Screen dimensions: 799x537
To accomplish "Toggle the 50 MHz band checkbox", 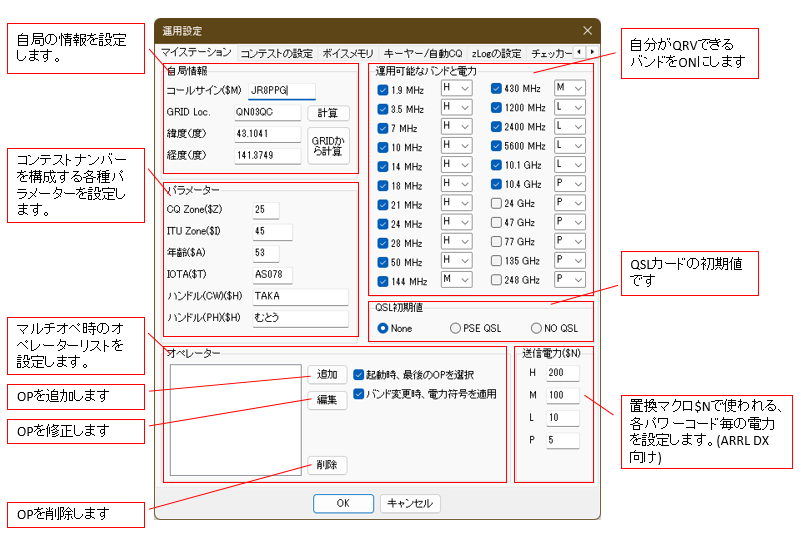I will (383, 262).
